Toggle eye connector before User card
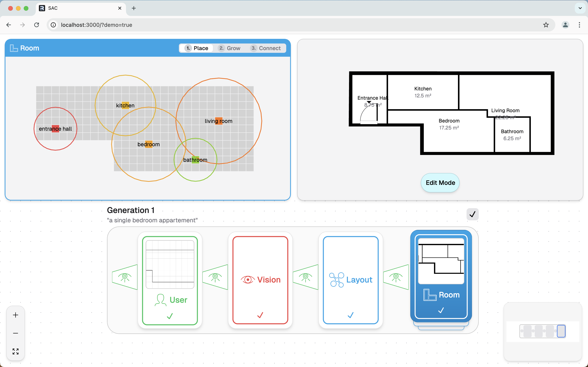The width and height of the screenshot is (588, 367). click(x=125, y=277)
